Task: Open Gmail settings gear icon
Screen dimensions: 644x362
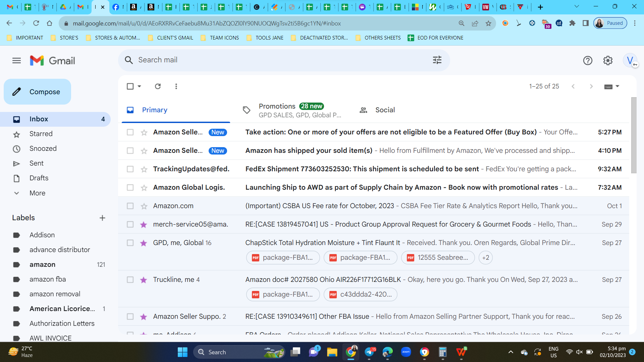Action: pyautogui.click(x=608, y=61)
